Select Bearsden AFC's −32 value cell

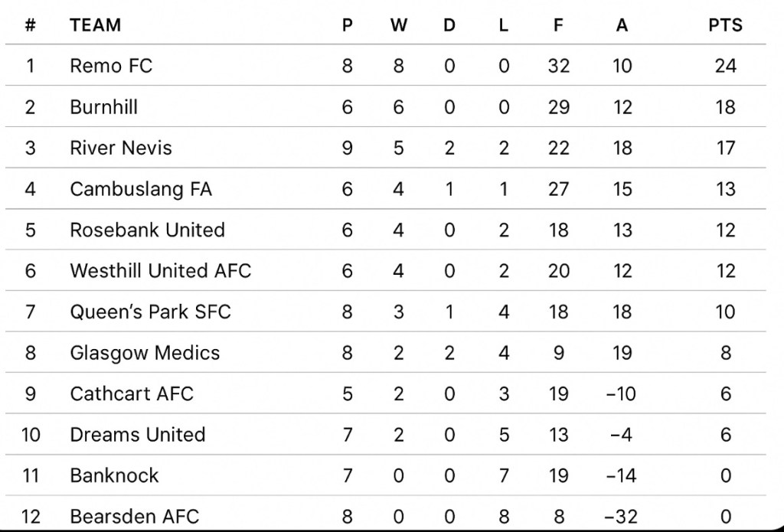[x=622, y=517]
